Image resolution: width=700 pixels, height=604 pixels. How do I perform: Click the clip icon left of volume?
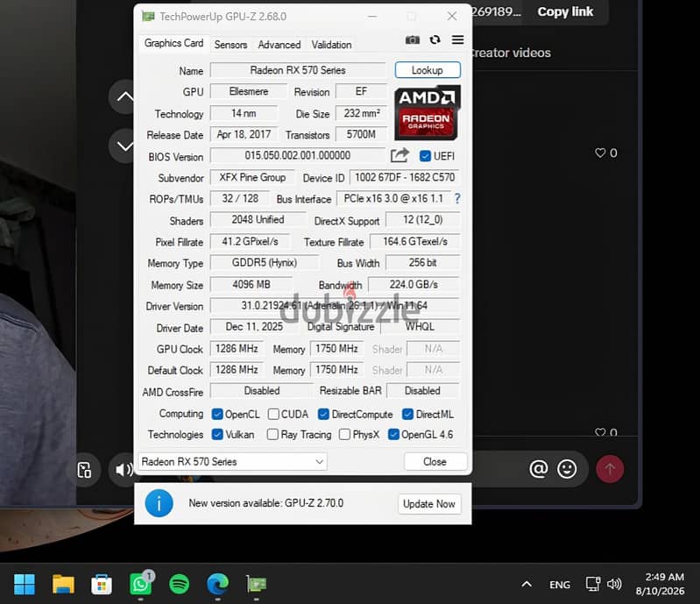click(x=84, y=470)
